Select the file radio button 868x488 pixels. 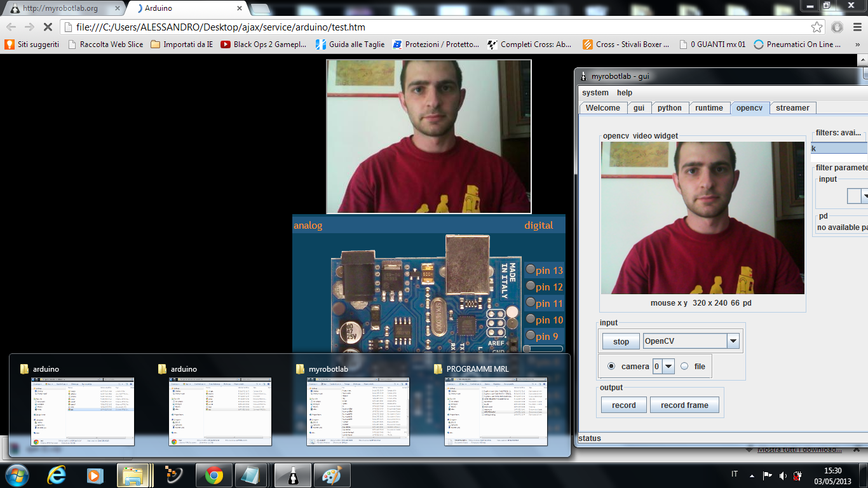click(684, 366)
